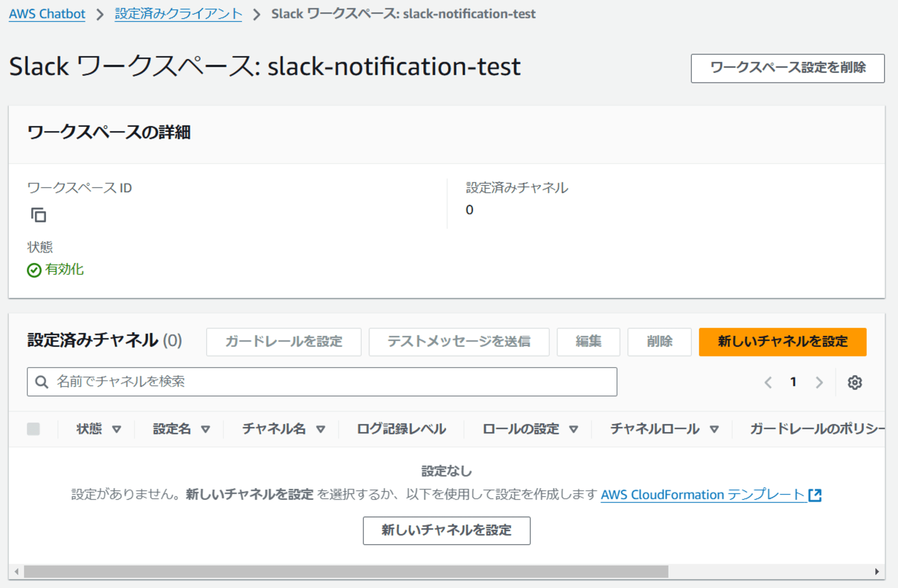Click ガードレールを設定 button

284,342
